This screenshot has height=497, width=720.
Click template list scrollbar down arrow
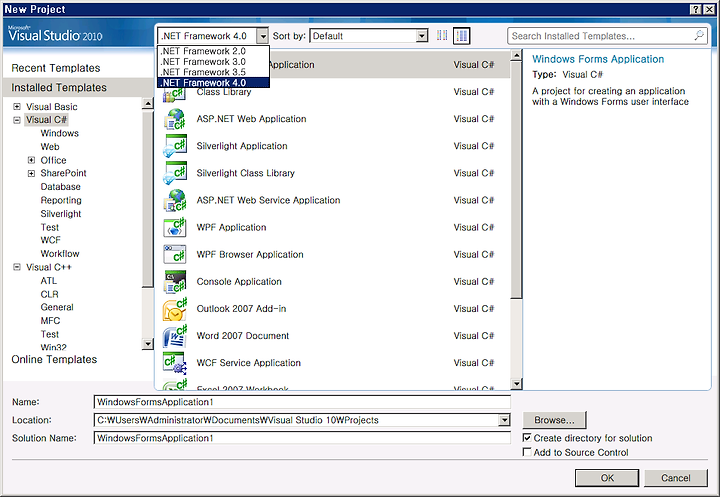[517, 384]
